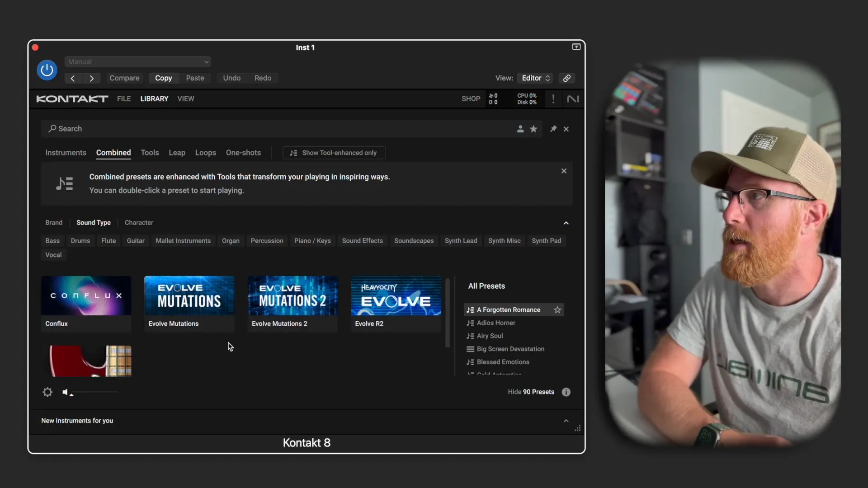
Task: Favorite A Forgotten Romance with star
Action: [x=557, y=310]
